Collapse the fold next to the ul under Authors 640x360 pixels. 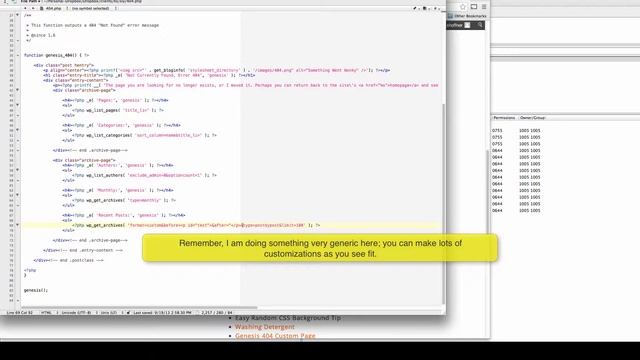[x=17, y=170]
